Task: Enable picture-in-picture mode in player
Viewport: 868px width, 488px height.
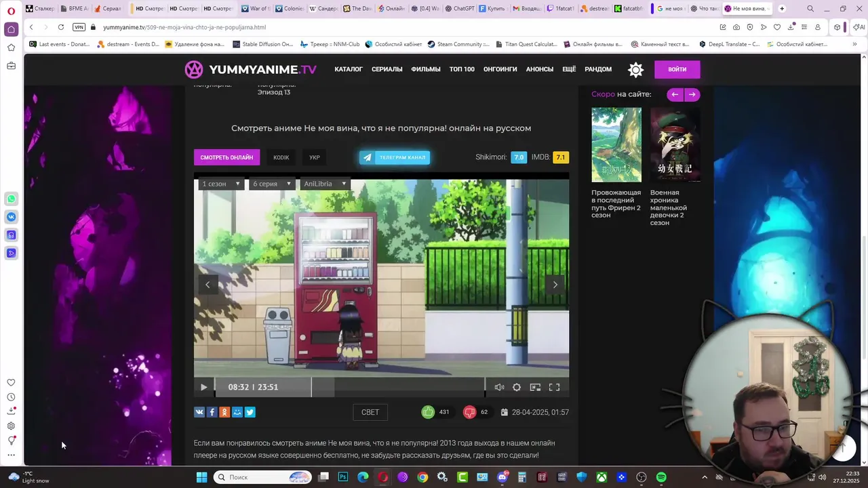Action: 535,387
